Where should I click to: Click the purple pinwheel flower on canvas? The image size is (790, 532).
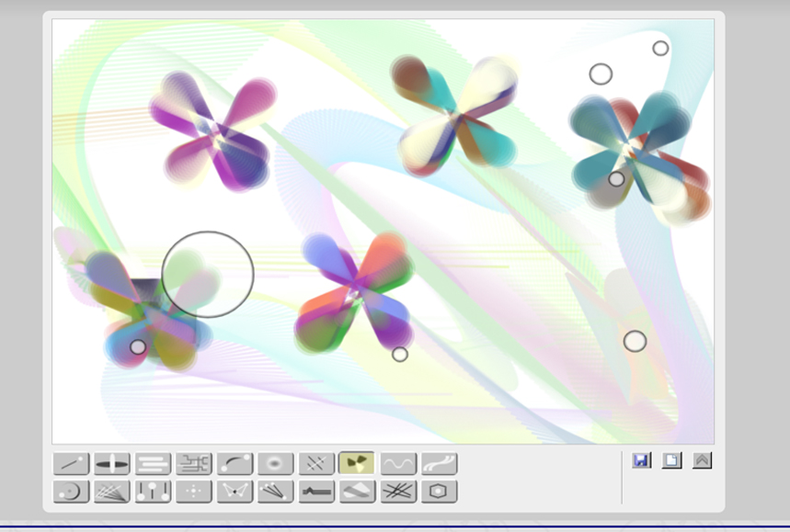tap(214, 130)
